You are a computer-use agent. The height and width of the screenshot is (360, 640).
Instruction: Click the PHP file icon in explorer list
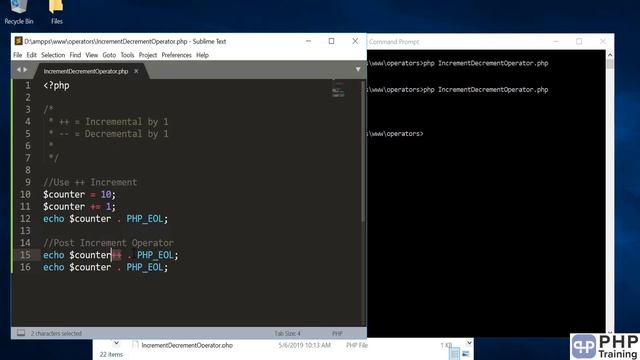[x=136, y=345]
